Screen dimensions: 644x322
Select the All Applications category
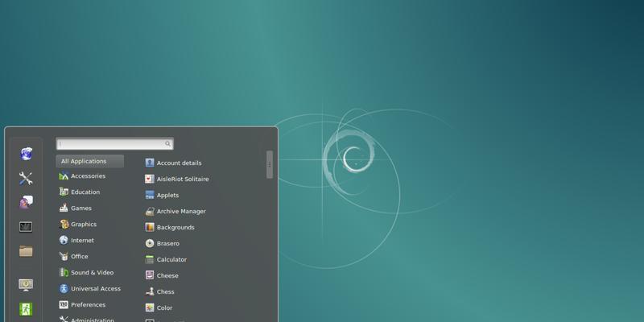click(90, 161)
